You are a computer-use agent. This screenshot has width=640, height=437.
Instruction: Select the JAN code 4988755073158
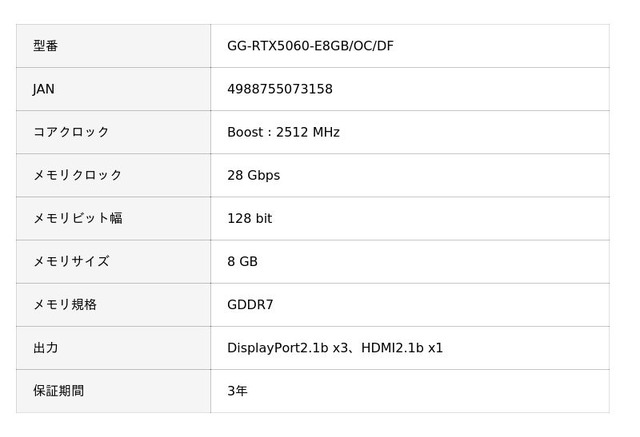[x=280, y=89]
